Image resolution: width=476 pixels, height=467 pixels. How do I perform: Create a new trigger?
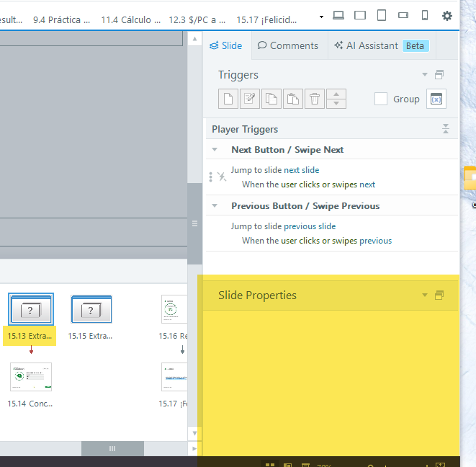click(x=228, y=99)
